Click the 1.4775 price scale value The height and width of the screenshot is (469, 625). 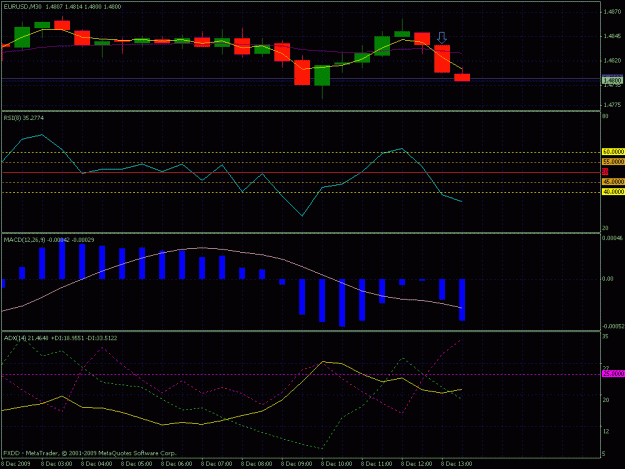[612, 105]
